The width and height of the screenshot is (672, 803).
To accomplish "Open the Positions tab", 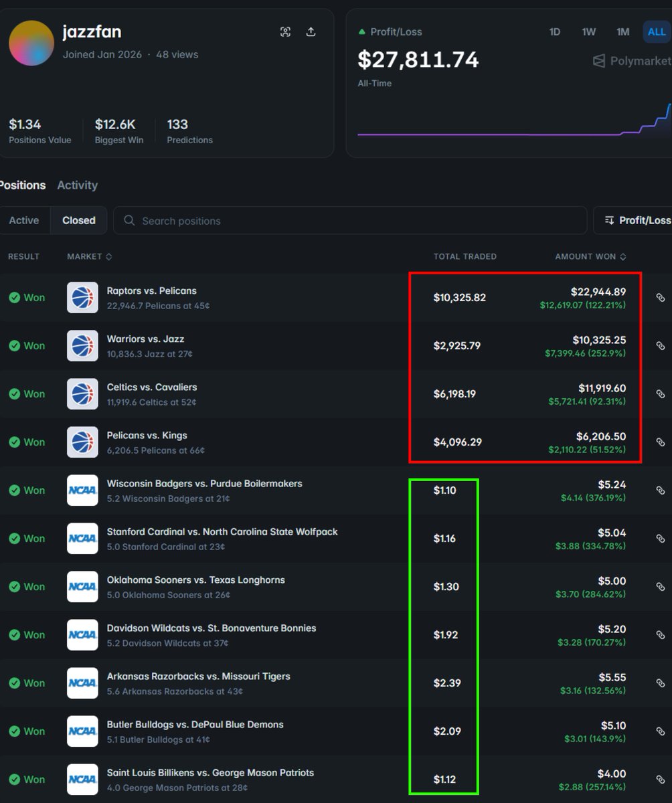I will click(x=23, y=185).
